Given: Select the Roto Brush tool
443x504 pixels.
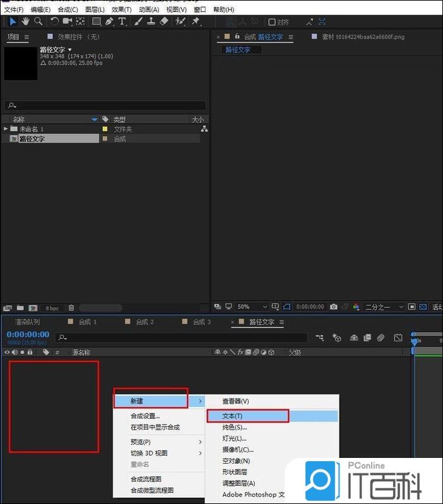Looking at the screenshot, I should (180, 21).
